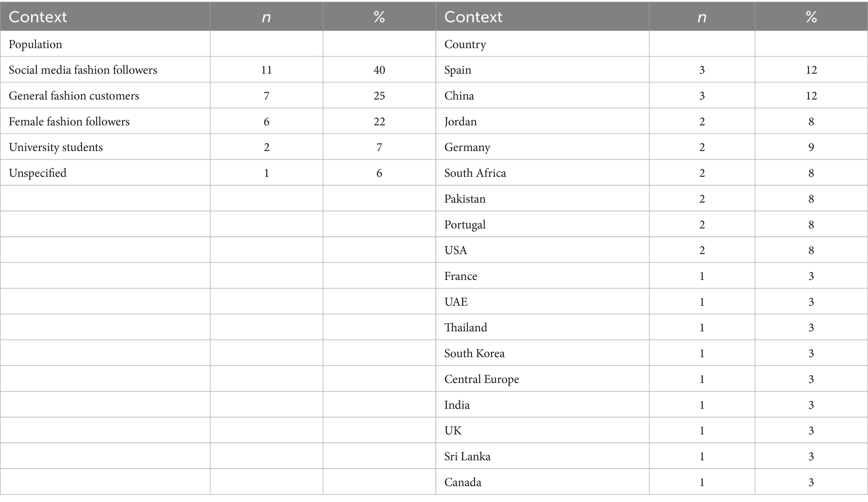Click the Female fashion followers cell

pyautogui.click(x=69, y=122)
